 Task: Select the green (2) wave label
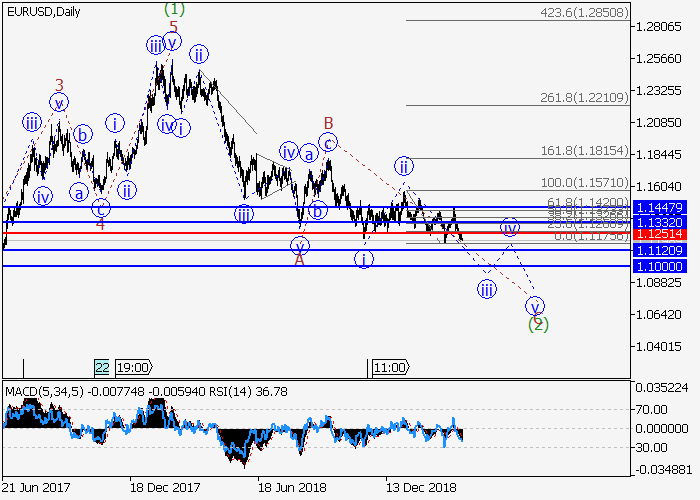click(x=537, y=323)
